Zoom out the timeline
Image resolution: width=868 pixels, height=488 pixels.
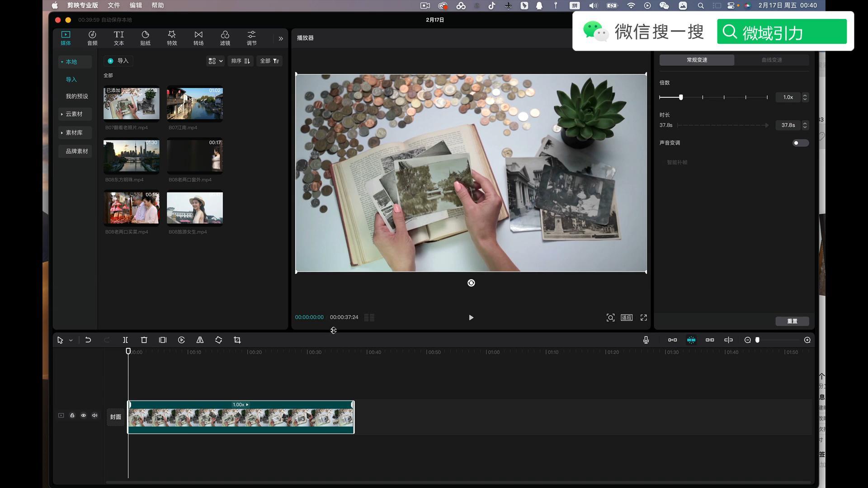click(x=748, y=340)
